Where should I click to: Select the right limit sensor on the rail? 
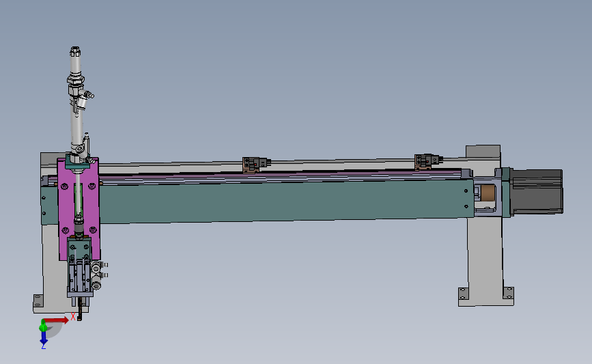[x=427, y=161]
